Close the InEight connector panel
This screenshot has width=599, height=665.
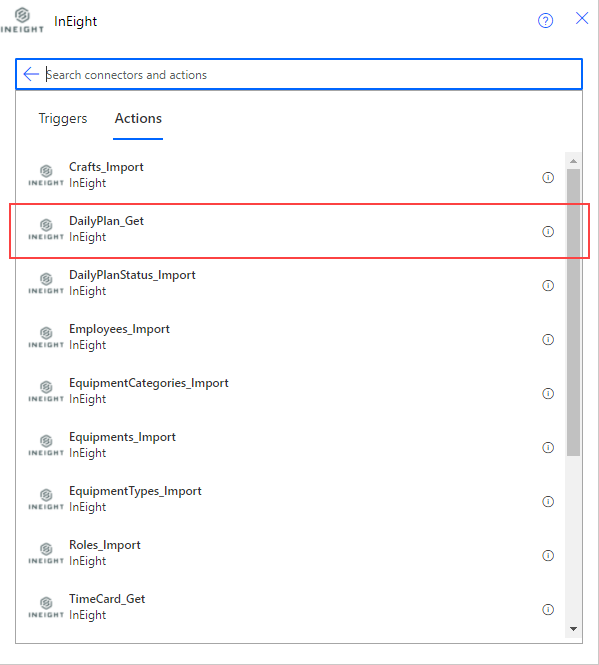[582, 18]
